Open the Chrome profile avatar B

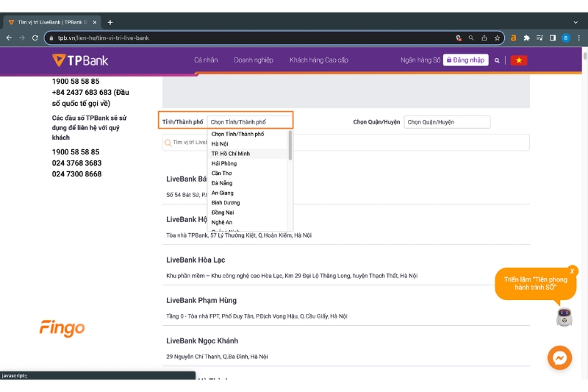tap(565, 38)
